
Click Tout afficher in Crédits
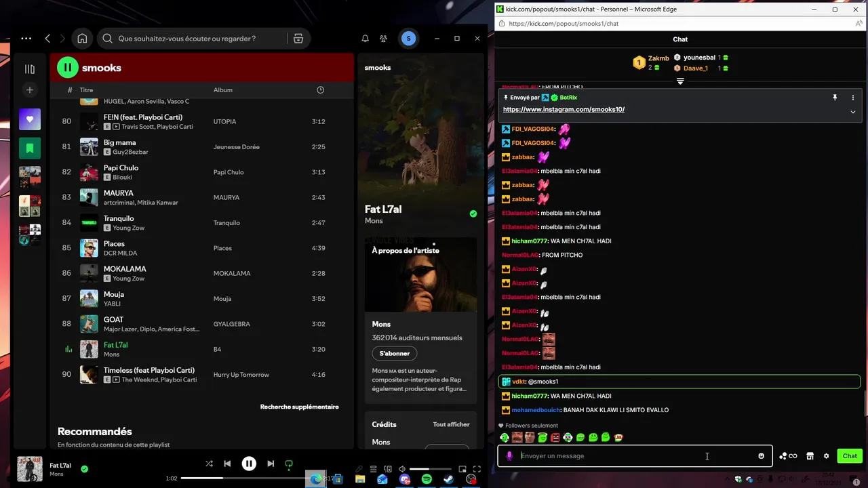451,424
